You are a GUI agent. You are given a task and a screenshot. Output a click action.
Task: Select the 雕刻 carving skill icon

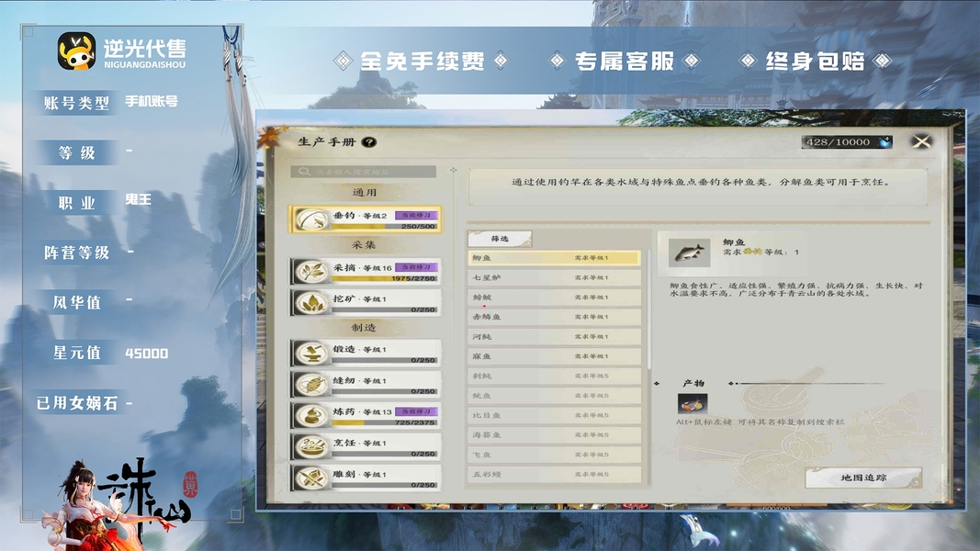(x=310, y=478)
